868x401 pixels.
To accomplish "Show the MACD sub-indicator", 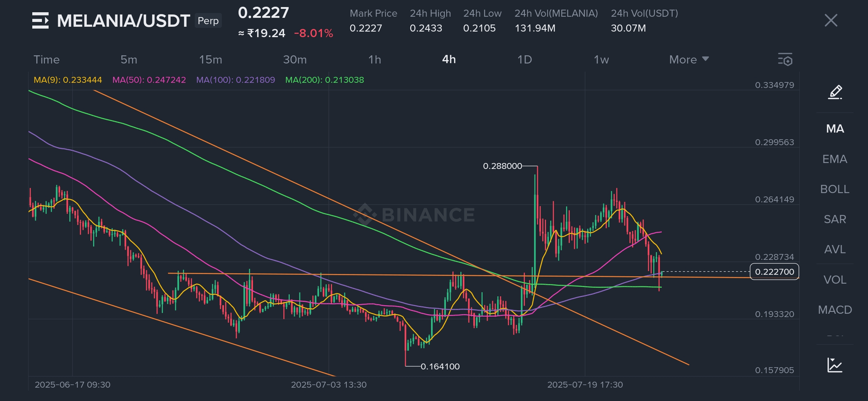I will tap(835, 310).
